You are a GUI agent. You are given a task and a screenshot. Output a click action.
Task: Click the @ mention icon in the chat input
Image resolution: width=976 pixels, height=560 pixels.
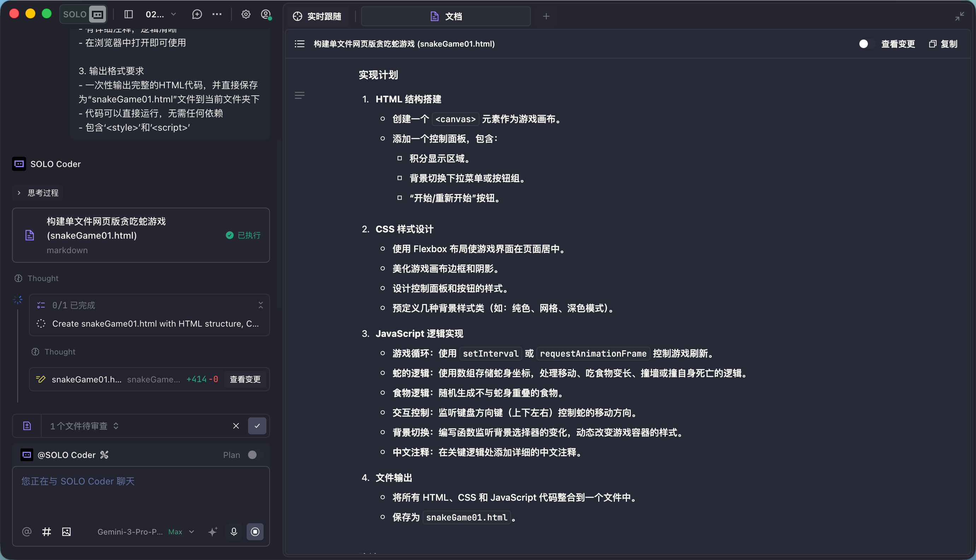[x=27, y=532]
